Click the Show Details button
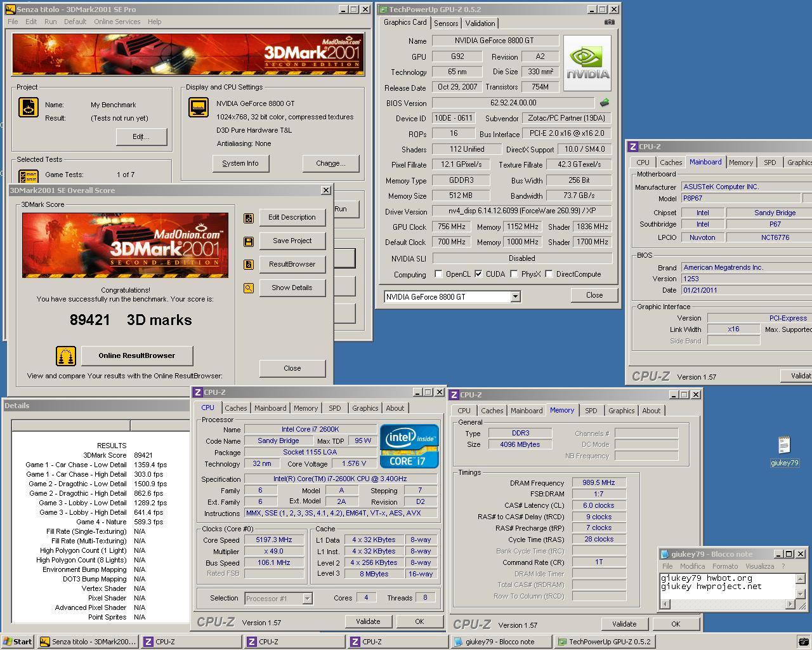Screen dimensions: 812x650 click(292, 288)
